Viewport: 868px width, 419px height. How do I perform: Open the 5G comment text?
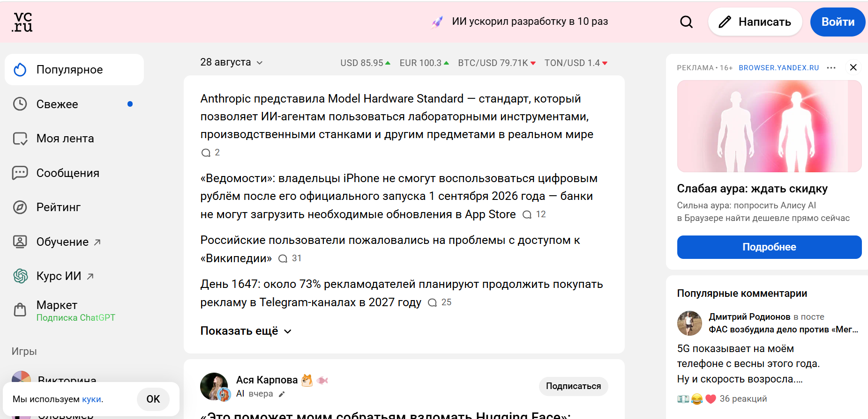(x=748, y=364)
